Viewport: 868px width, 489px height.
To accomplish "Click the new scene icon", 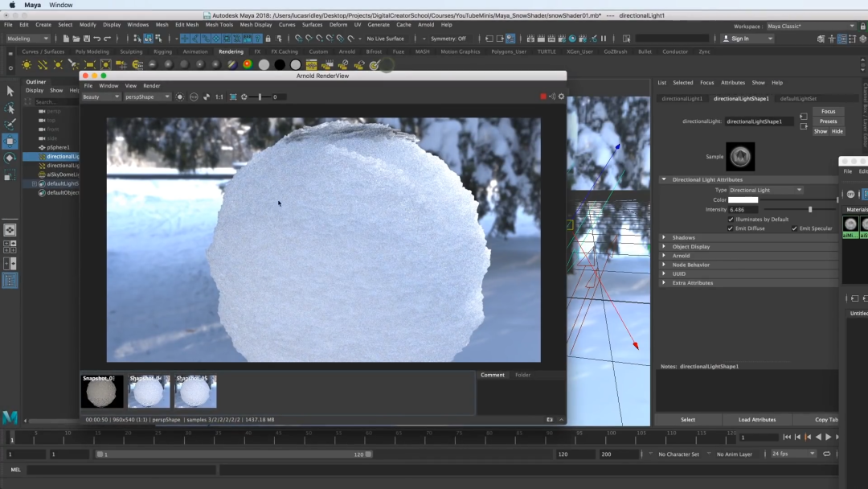I will click(x=66, y=39).
